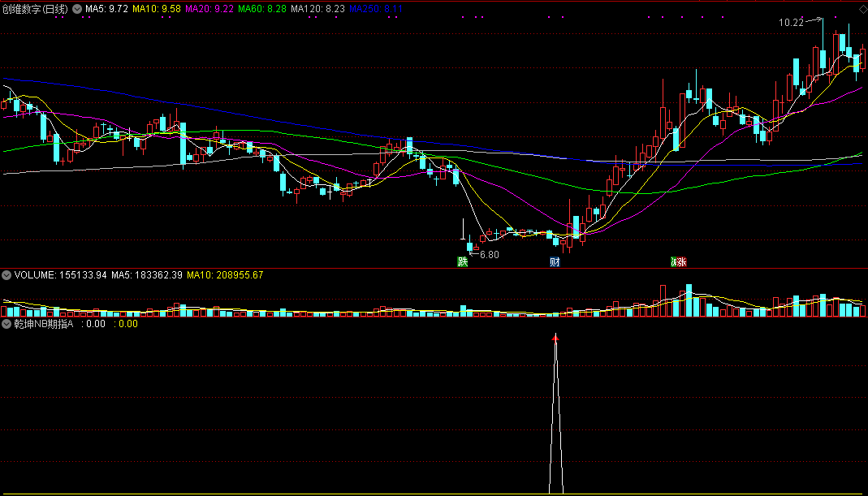Open the dropdown beside 创维数字(日线) title
This screenshot has height=496, width=868.
[76, 9]
